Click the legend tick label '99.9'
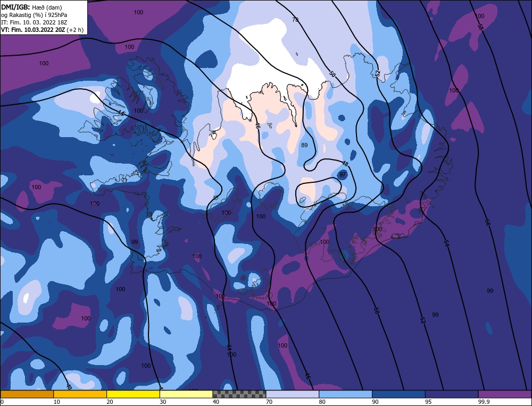Image resolution: width=532 pixels, height=406 pixels. pyautogui.click(x=483, y=402)
